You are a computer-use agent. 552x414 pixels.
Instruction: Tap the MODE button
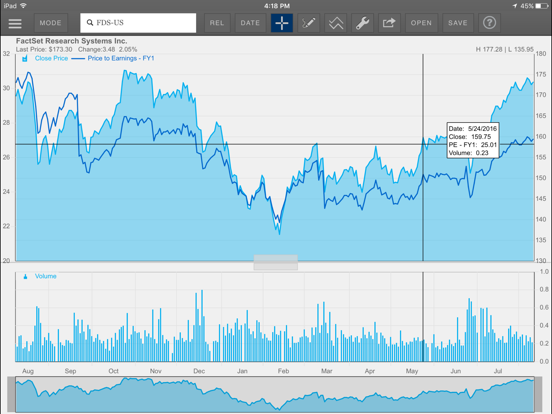(x=50, y=23)
